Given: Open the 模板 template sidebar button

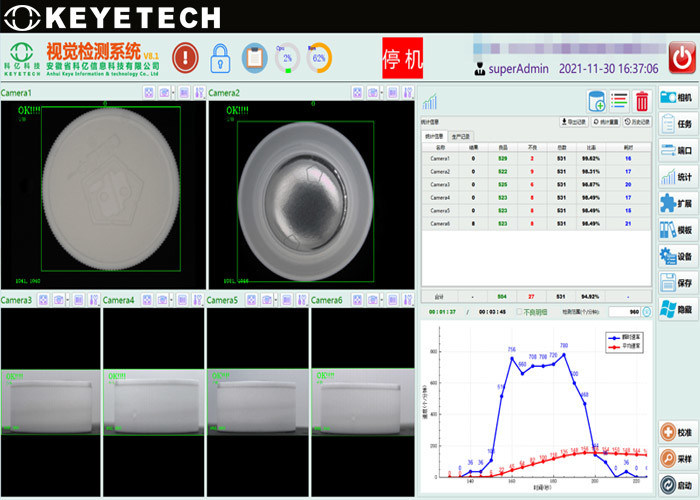Looking at the screenshot, I should click(677, 229).
